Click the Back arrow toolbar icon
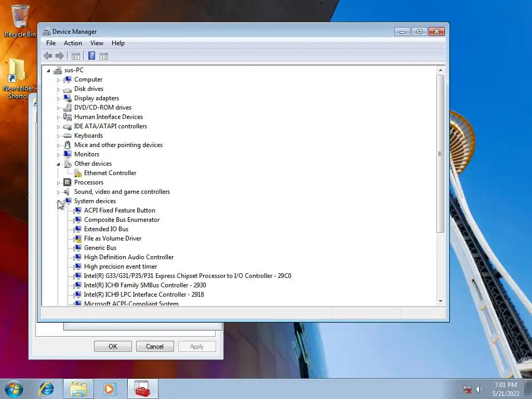The image size is (532, 399). tap(48, 56)
